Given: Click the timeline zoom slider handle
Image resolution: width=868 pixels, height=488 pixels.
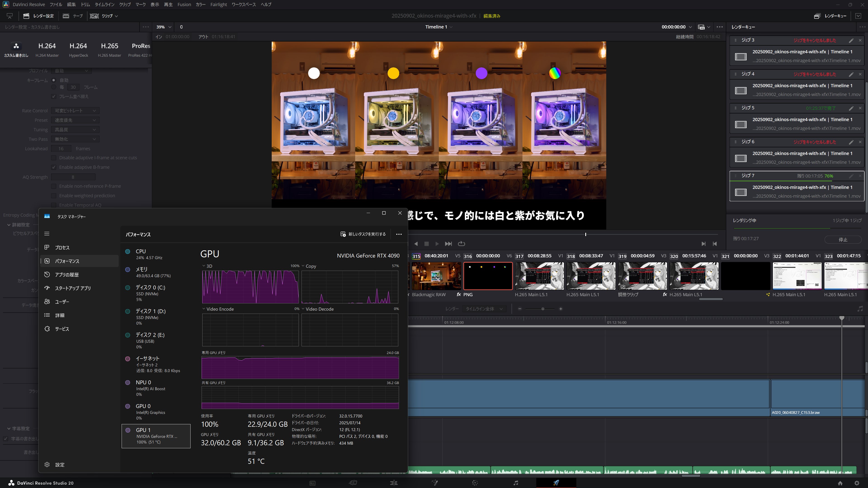Looking at the screenshot, I should pos(542,309).
